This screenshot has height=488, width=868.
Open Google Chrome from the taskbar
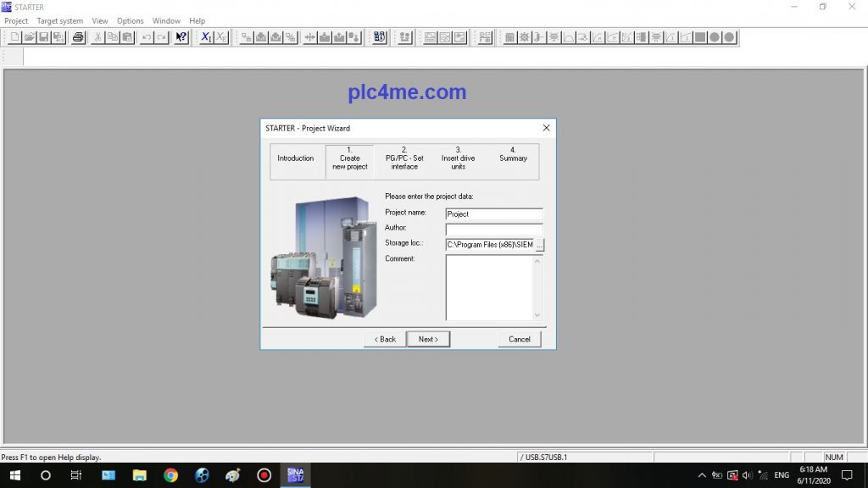170,475
